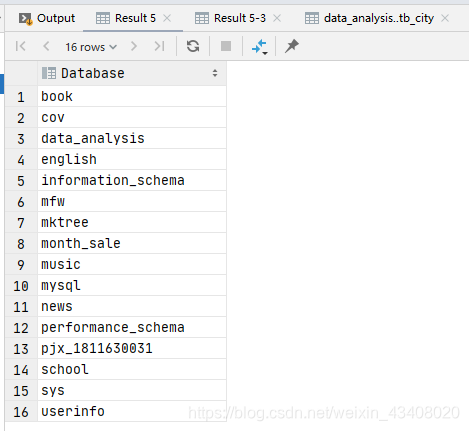
Task: Jump to last page icon
Action: (x=159, y=46)
